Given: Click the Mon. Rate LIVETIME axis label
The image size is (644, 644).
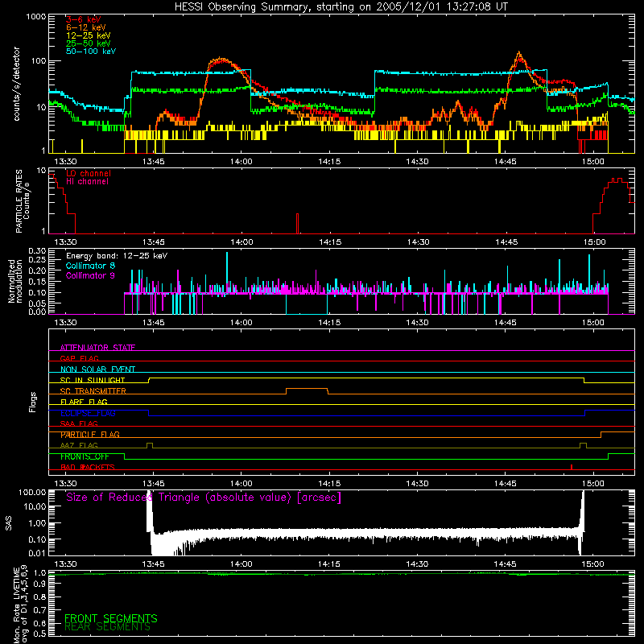Looking at the screenshot, I should tap(21, 605).
